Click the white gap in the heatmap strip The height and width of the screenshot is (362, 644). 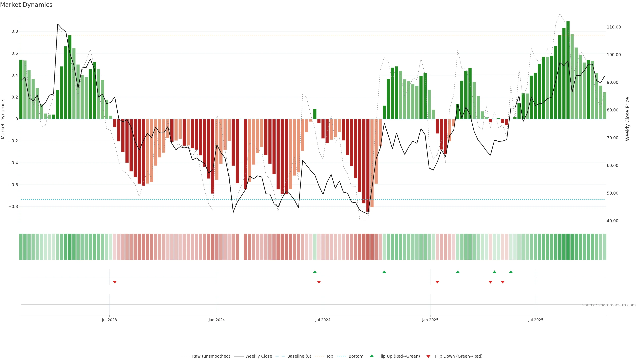pos(241,247)
